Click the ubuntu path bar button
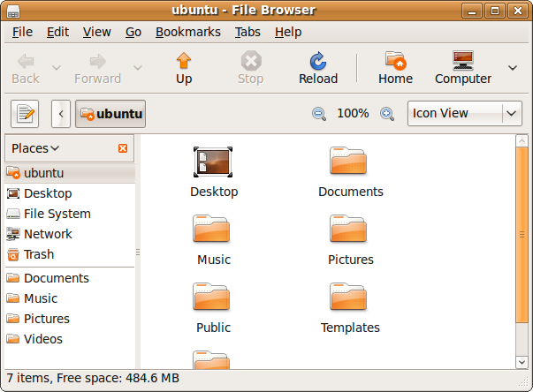This screenshot has height=392, width=533. tap(111, 114)
